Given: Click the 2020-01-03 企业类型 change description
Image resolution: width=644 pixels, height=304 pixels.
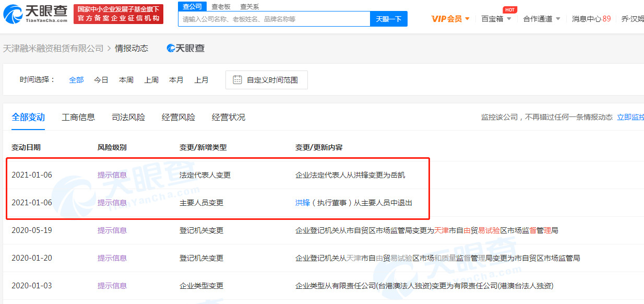Looking at the screenshot, I should coord(424,285).
